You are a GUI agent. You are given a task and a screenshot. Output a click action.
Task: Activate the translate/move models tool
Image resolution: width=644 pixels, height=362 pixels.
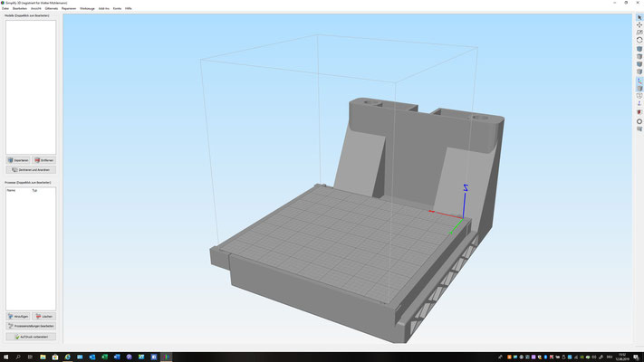(x=639, y=25)
